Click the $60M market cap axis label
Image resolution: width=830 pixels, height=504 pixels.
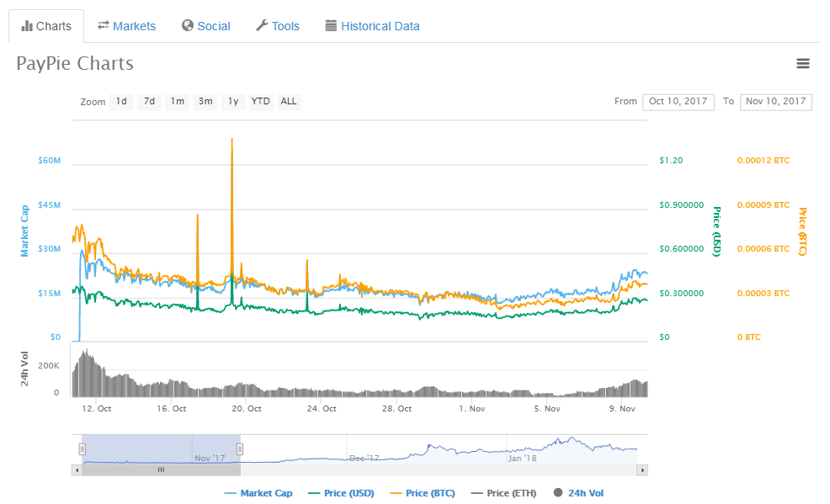pyautogui.click(x=49, y=160)
